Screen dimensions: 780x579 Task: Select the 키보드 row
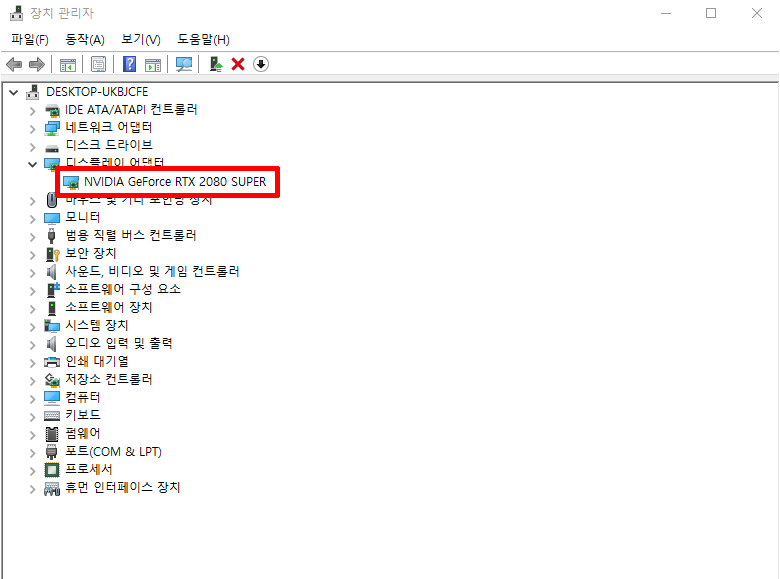[x=83, y=415]
